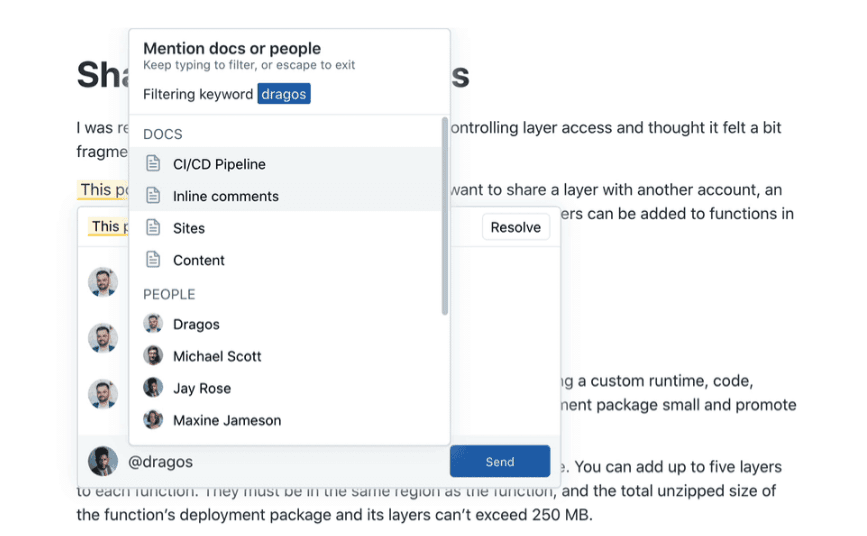Select Sites in the docs list
This screenshot has width=867, height=536.
point(189,228)
